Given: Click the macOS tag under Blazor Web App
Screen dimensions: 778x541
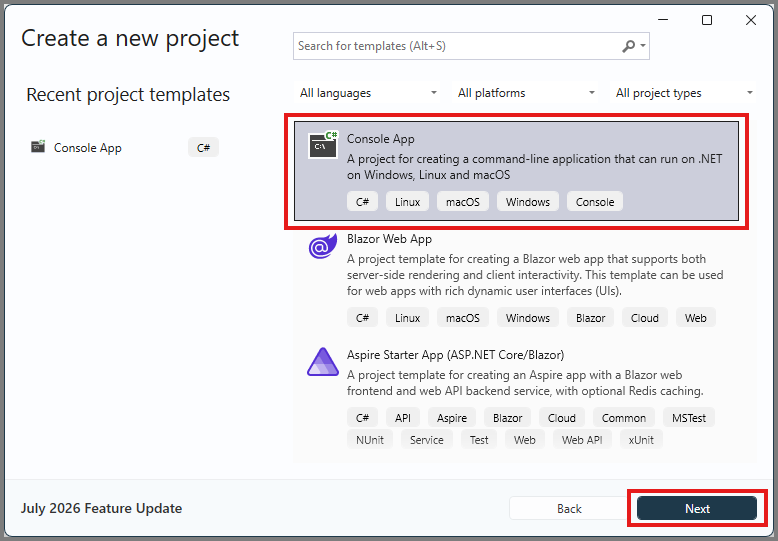Looking at the screenshot, I should click(x=462, y=318).
